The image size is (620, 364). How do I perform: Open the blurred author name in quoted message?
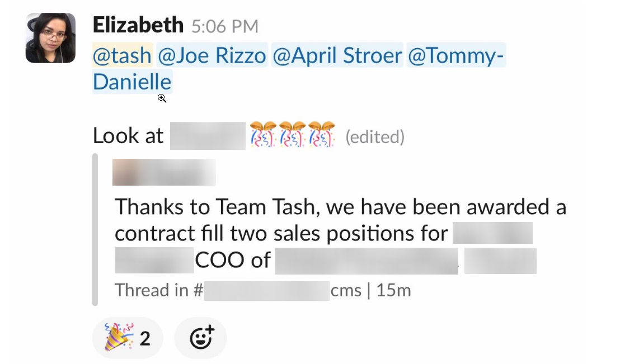[164, 172]
